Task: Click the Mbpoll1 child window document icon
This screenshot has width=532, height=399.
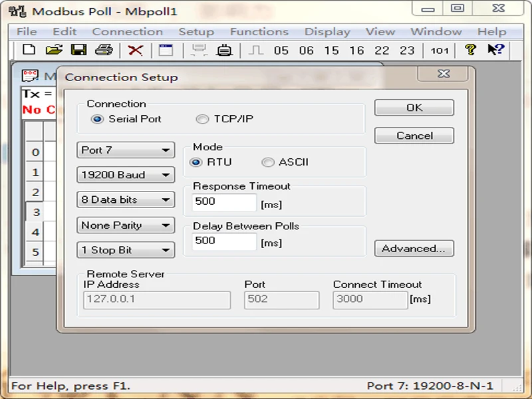Action: click(x=30, y=75)
